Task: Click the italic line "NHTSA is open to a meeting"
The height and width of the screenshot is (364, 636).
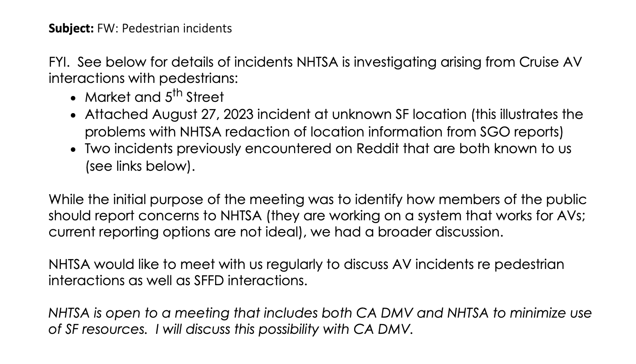Action: click(319, 313)
